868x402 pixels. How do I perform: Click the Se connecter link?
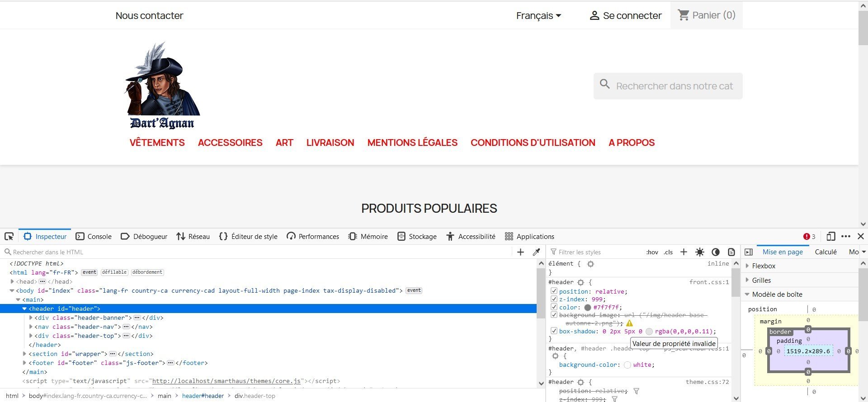coord(626,16)
